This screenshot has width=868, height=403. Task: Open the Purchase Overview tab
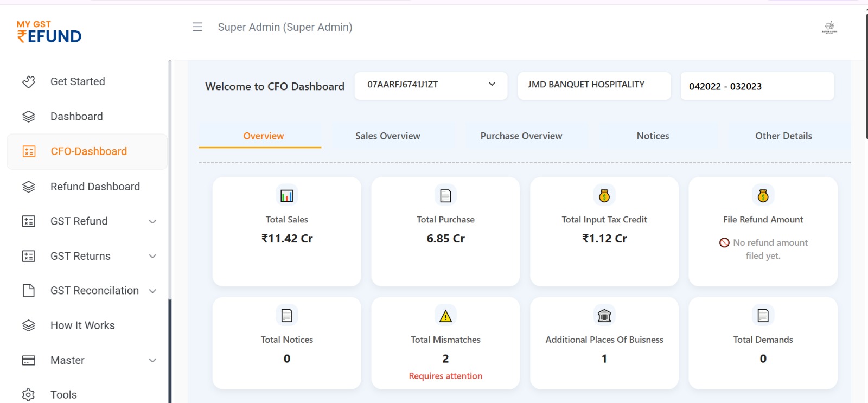tap(521, 136)
